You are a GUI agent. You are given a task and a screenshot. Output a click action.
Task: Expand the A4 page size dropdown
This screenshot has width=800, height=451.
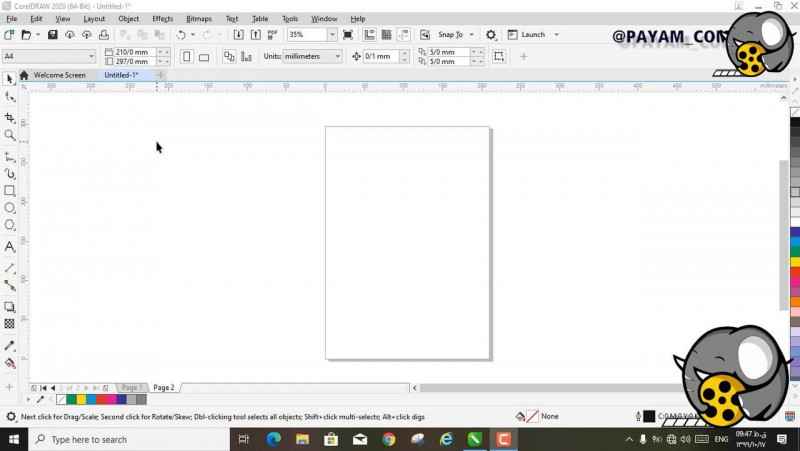pyautogui.click(x=90, y=57)
